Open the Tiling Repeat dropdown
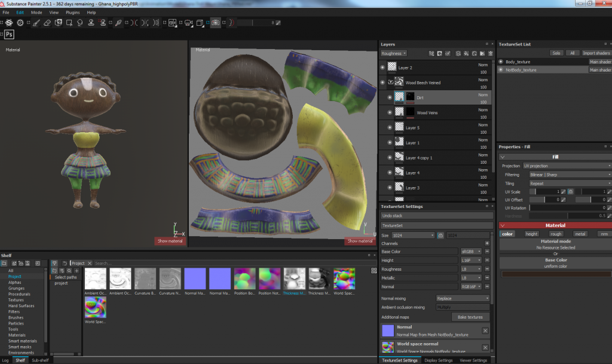This screenshot has height=364, width=612. click(570, 183)
